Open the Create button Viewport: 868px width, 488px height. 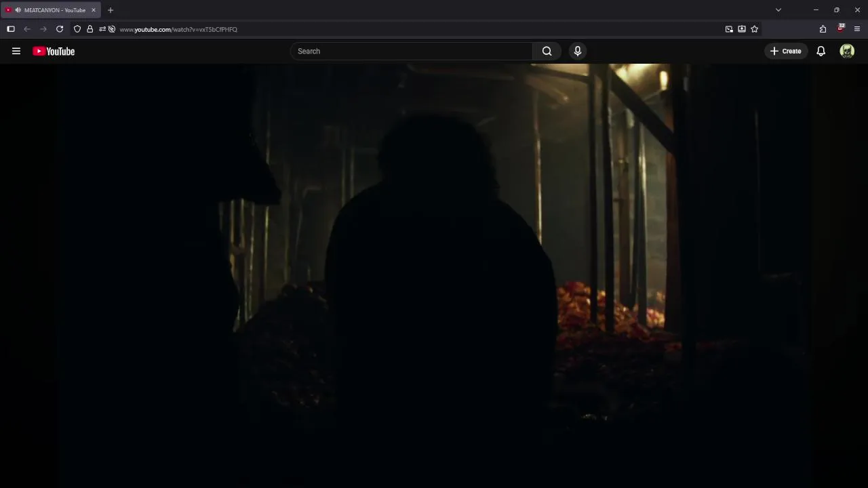point(786,51)
